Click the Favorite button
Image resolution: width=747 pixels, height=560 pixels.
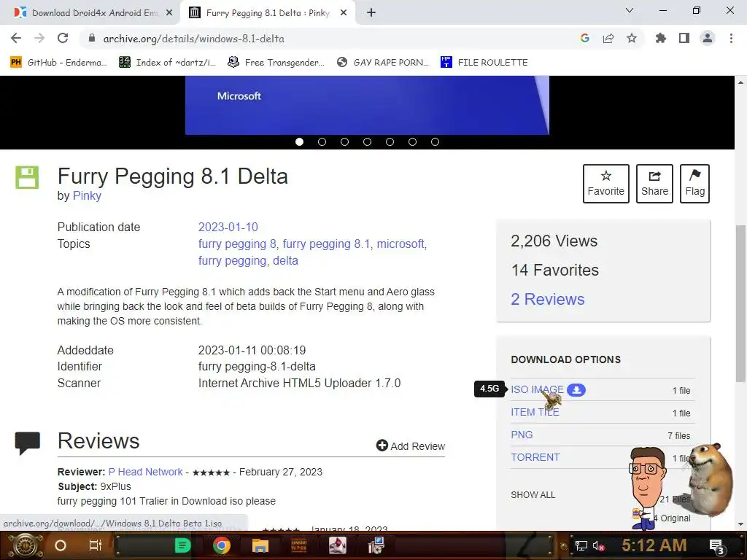click(606, 184)
